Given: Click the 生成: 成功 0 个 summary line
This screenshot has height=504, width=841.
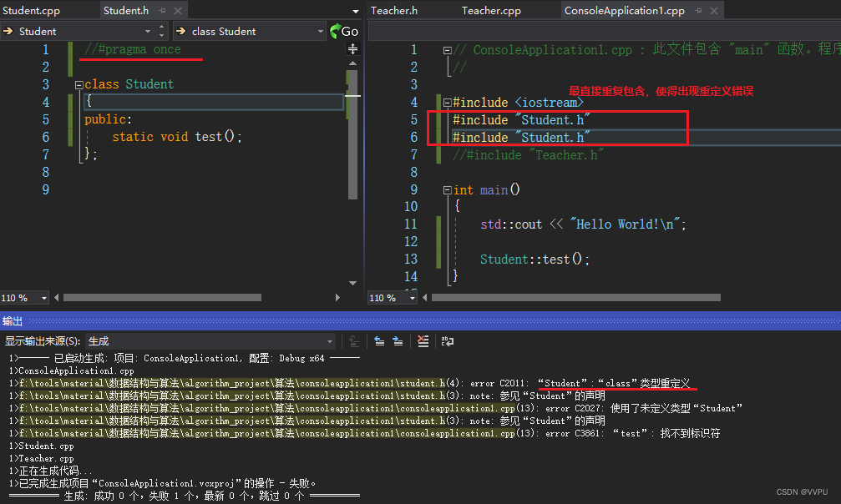Looking at the screenshot, I should pyautogui.click(x=184, y=496).
